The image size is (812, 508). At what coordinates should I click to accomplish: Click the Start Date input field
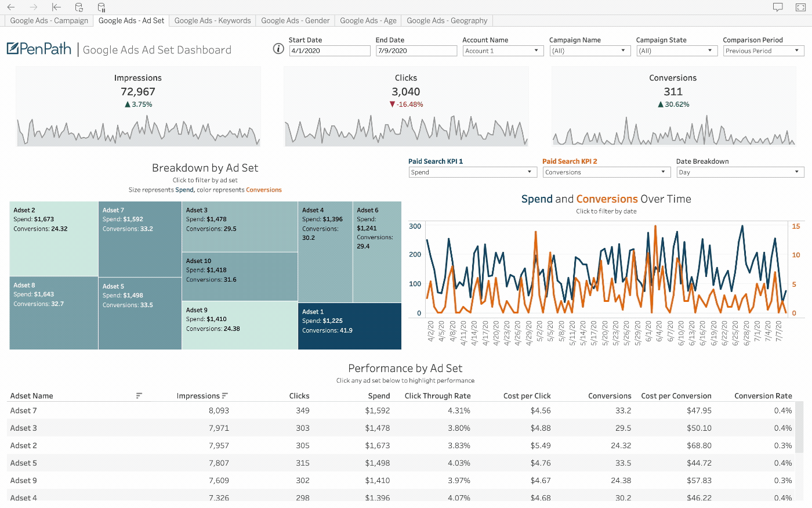pos(329,51)
